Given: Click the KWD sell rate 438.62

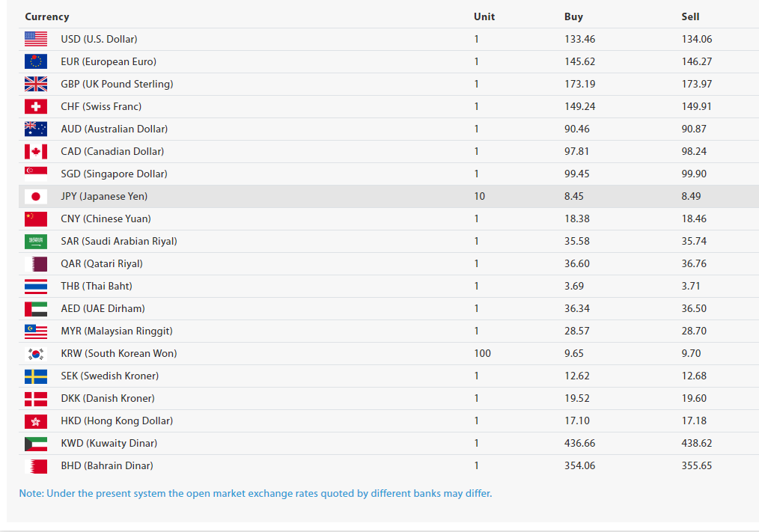Looking at the screenshot, I should [697, 443].
